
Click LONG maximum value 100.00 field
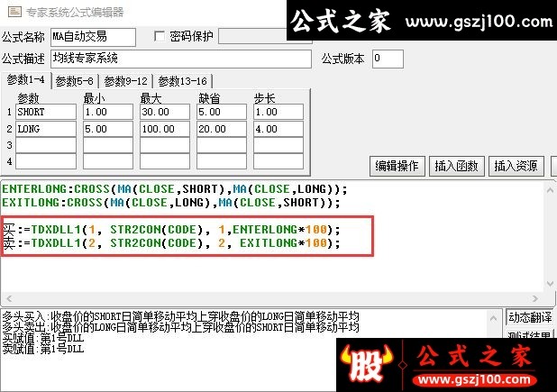[165, 129]
